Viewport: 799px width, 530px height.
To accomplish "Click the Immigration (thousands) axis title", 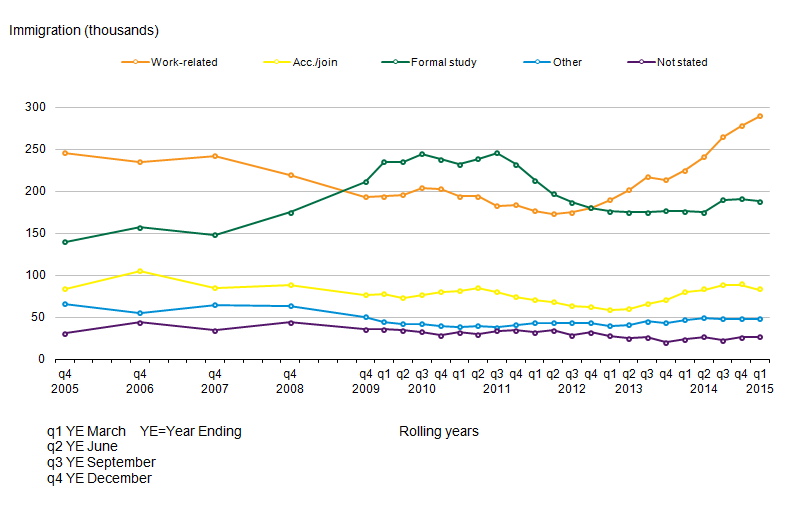I will pyautogui.click(x=84, y=31).
